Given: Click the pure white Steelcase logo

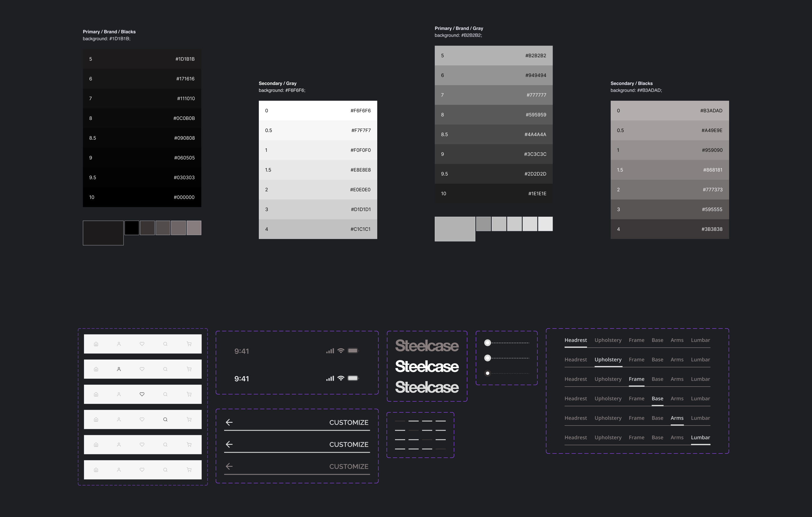Looking at the screenshot, I should (x=427, y=367).
